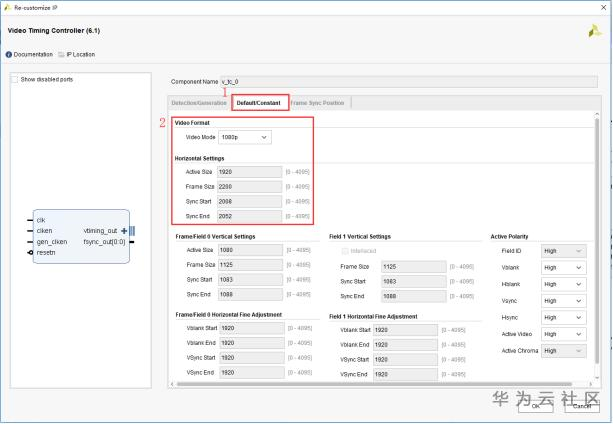Click the Component Name field
Screen dimensions: 613x424
click(409, 82)
